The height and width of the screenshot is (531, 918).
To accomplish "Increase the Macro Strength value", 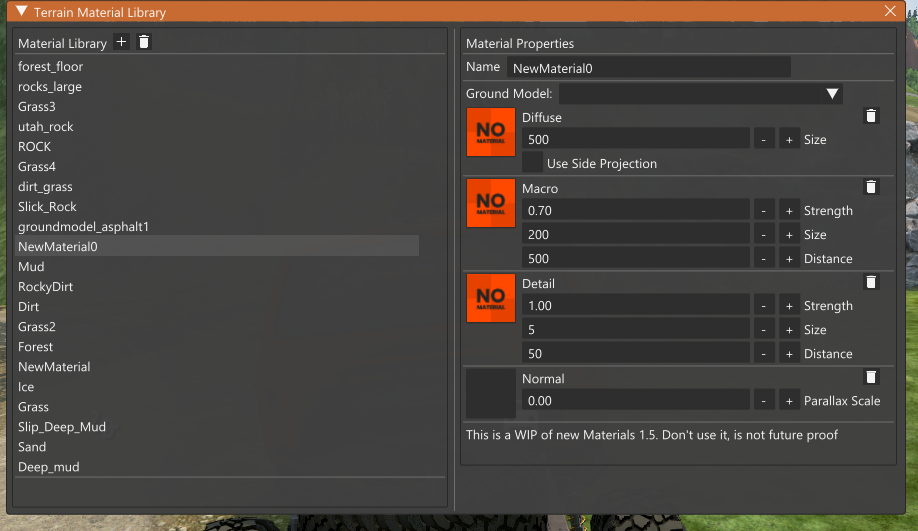I will [x=789, y=210].
